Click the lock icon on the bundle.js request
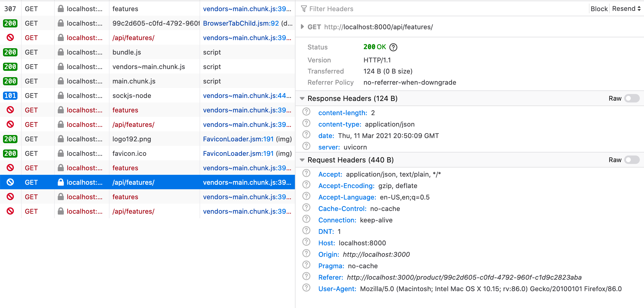This screenshot has width=644, height=308. coord(60,52)
